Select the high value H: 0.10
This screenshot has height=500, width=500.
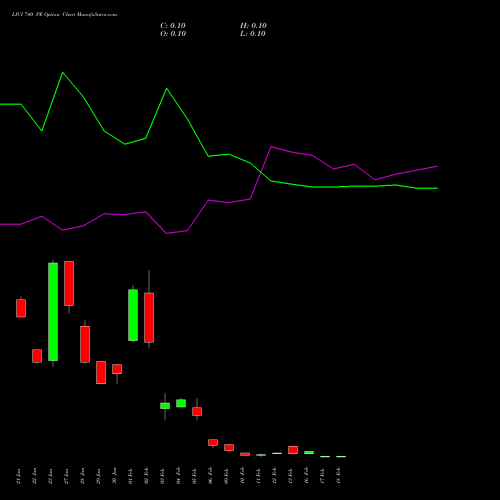point(253,26)
